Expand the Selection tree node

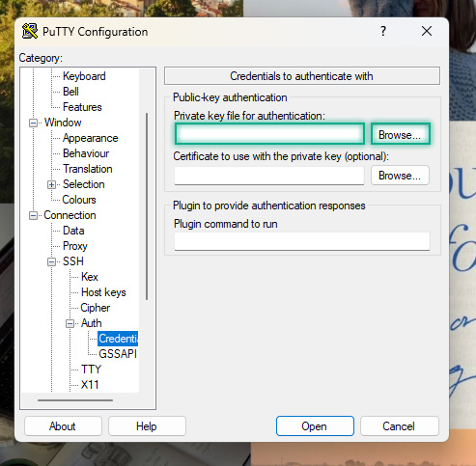coord(51,184)
